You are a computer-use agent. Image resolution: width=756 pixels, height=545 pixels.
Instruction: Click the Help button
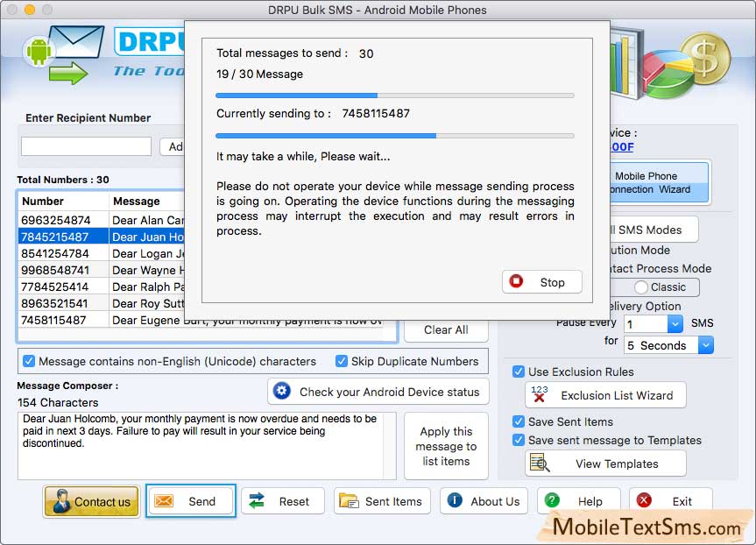(578, 501)
